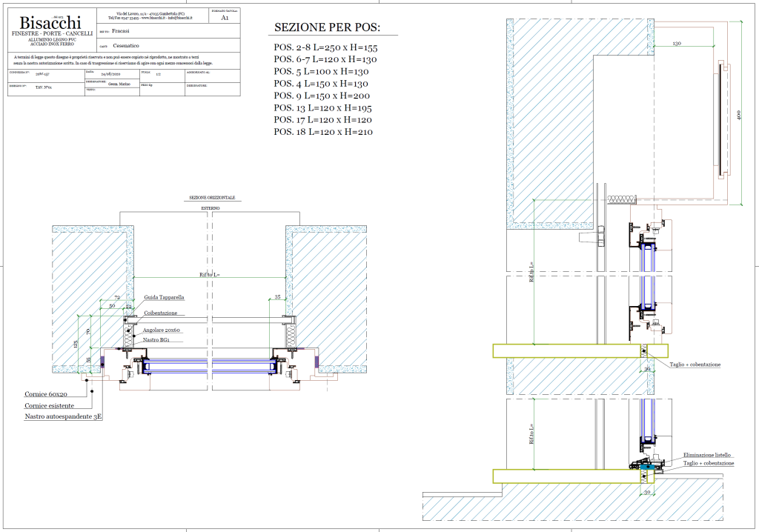The height and width of the screenshot is (532, 759).
Task: Click the 'ACCIAIO INOX FERRO' materials line
Action: tap(53, 44)
